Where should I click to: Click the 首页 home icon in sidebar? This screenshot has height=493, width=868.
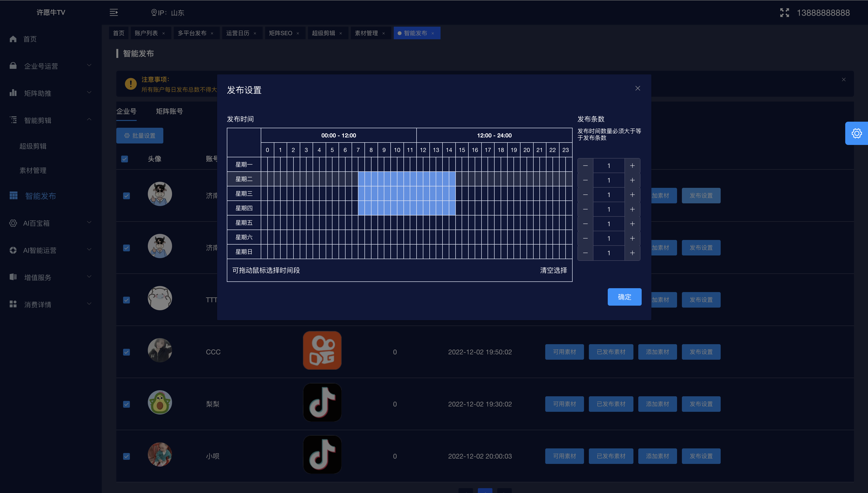(13, 39)
